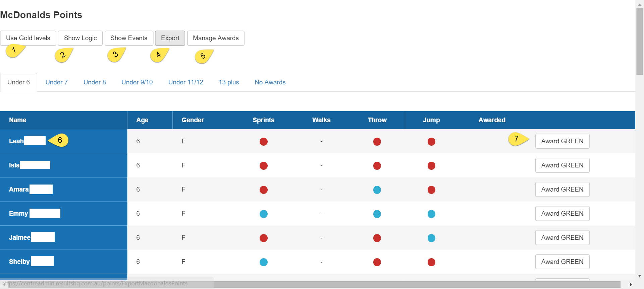Open the Under 11/12 tab
This screenshot has height=289, width=644.
(x=186, y=82)
